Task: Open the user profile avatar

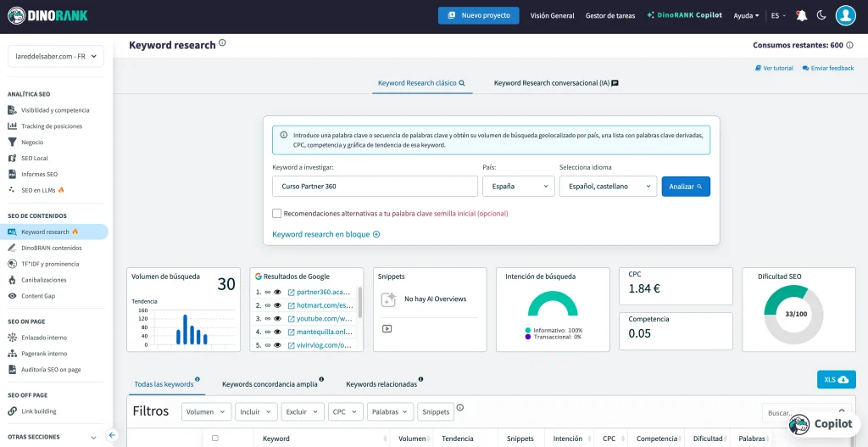Action: tap(846, 15)
